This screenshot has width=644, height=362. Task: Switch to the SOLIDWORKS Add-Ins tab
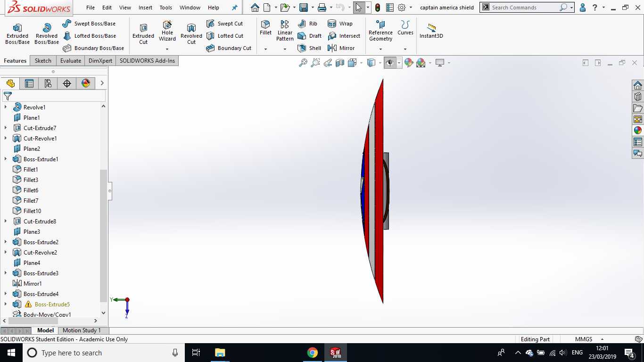click(x=147, y=61)
